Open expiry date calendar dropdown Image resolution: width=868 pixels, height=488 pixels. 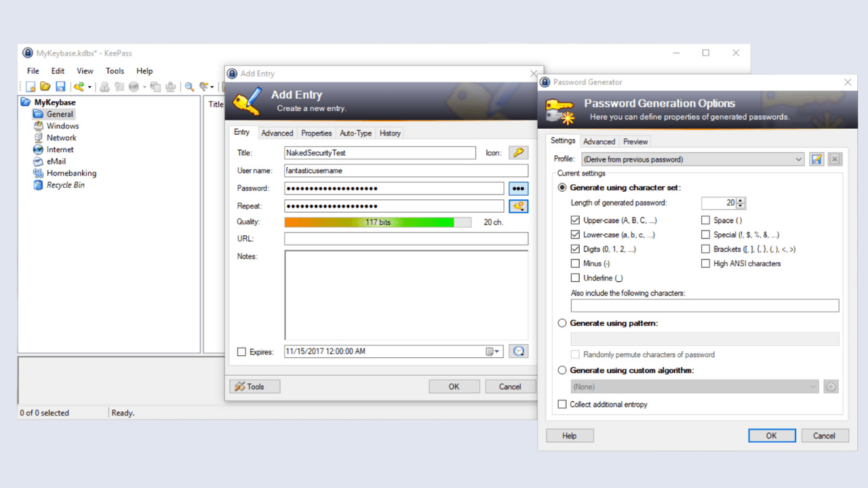pos(493,352)
